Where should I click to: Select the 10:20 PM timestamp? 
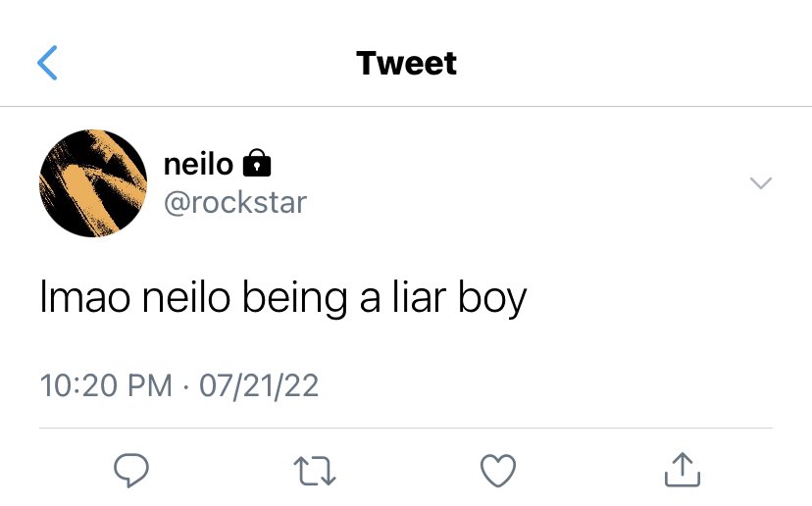(x=106, y=385)
